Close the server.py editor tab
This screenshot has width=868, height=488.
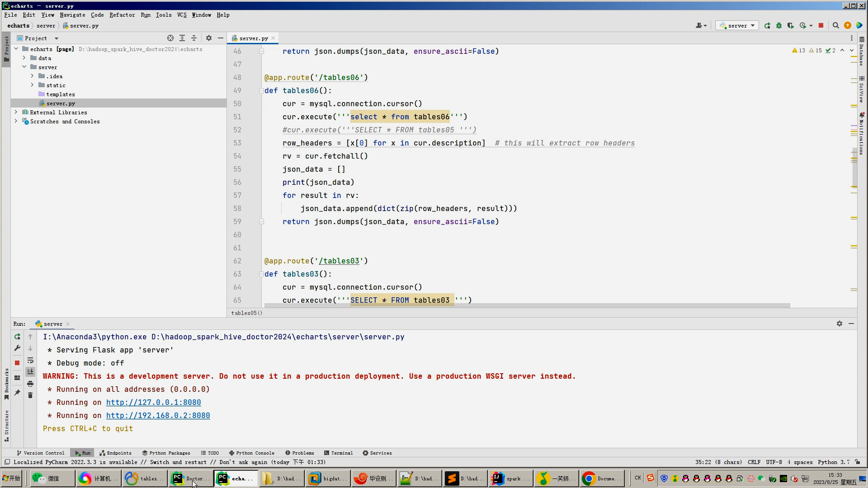tap(273, 38)
